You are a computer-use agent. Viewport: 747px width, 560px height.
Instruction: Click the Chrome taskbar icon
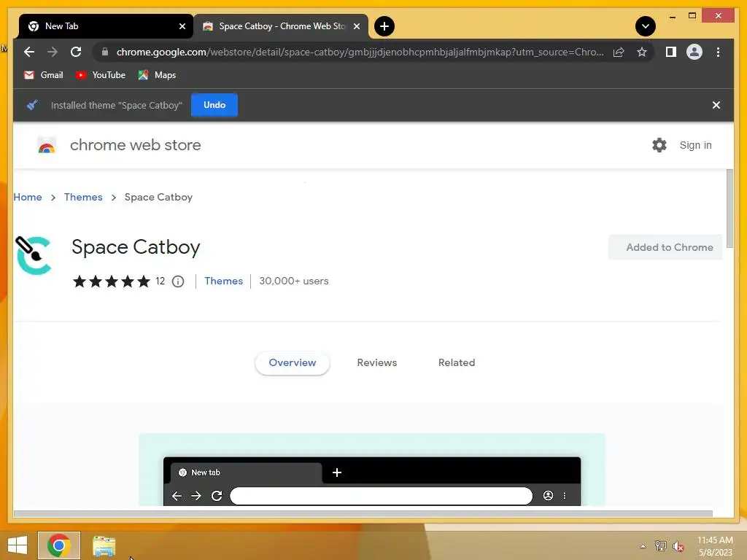click(59, 545)
